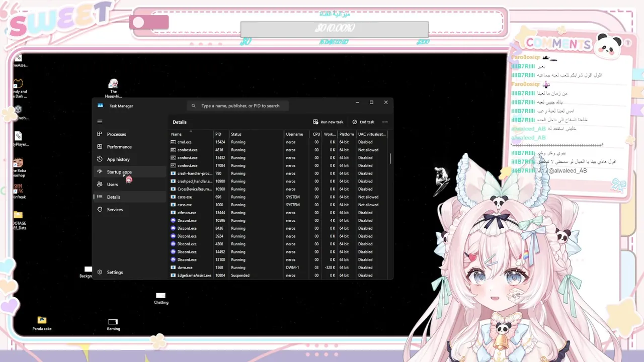This screenshot has height=362, width=644.
Task: Click the Performance icon in the sidebar
Action: click(x=100, y=147)
